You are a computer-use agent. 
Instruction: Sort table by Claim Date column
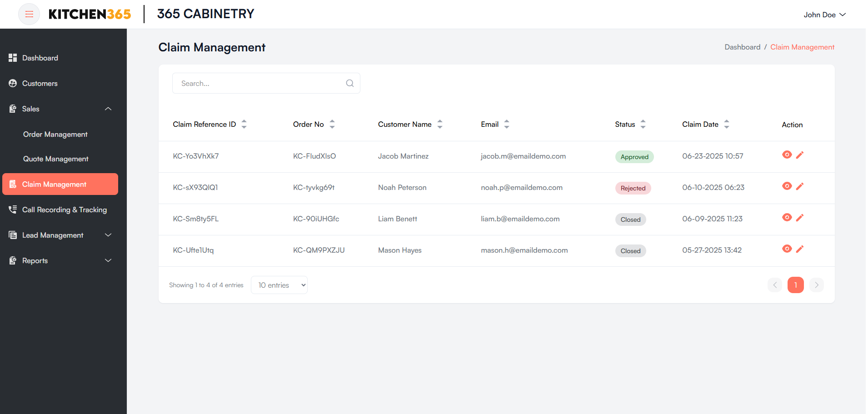(726, 124)
